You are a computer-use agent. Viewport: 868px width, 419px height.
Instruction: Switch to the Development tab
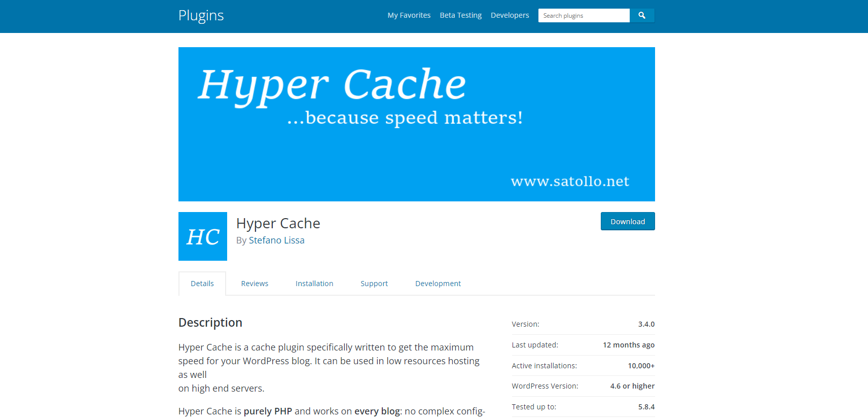coord(438,284)
